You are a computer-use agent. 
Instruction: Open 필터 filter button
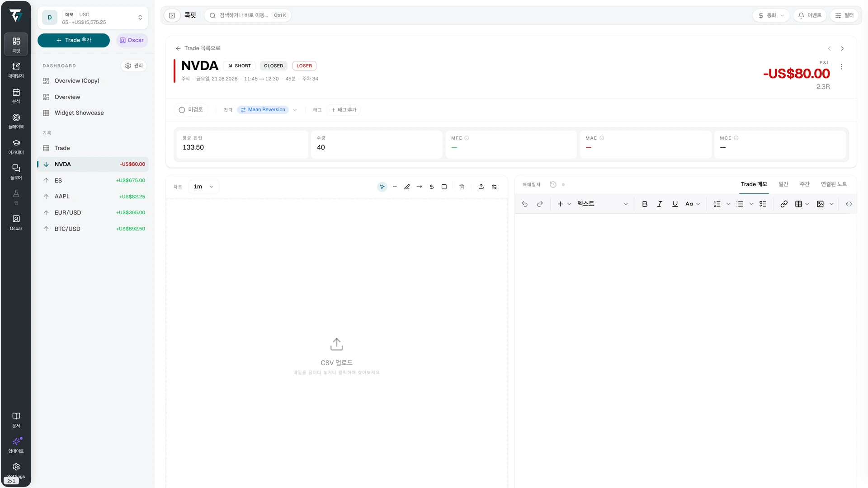point(844,15)
